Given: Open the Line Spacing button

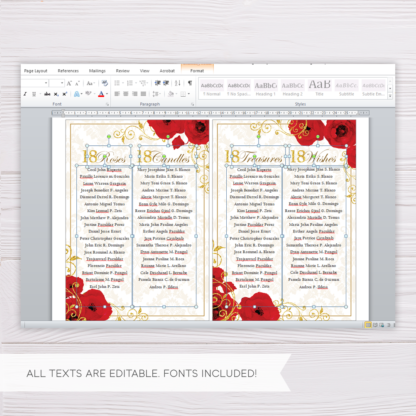Looking at the screenshot, I should (156, 94).
